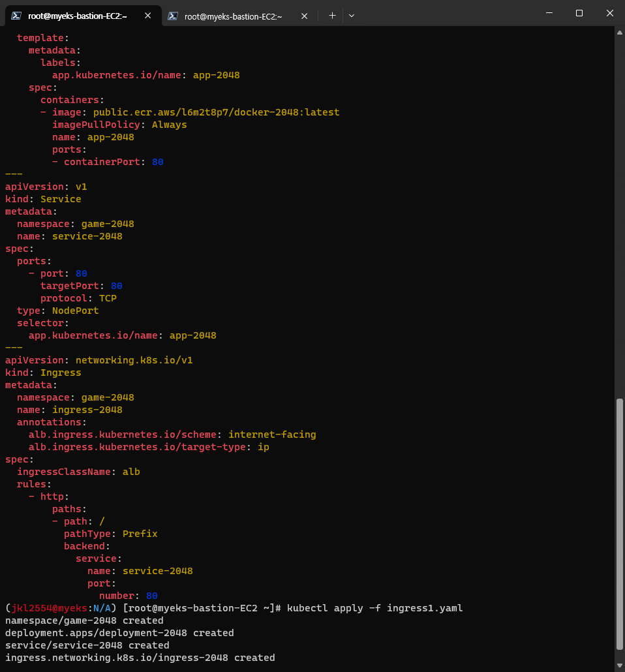Click the command "kubectl apply -f ingress1.yaml"
Screen dimensions: 625x672
click(374, 608)
